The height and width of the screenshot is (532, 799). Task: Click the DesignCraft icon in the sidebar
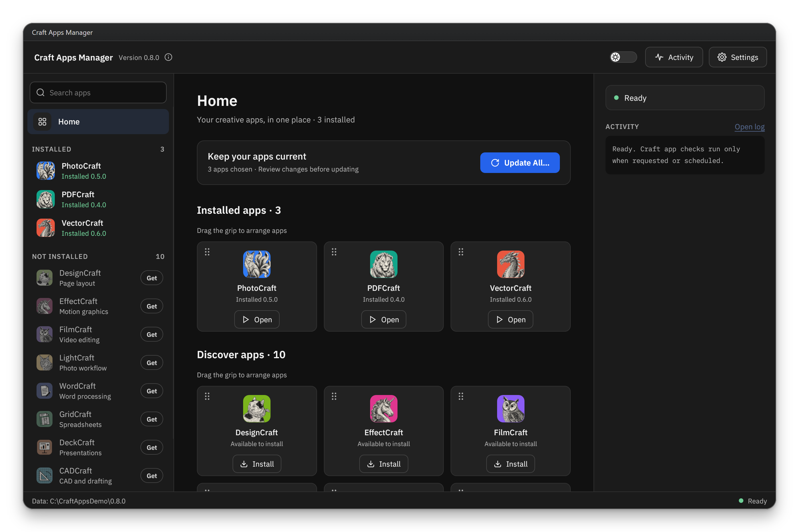[45, 278]
